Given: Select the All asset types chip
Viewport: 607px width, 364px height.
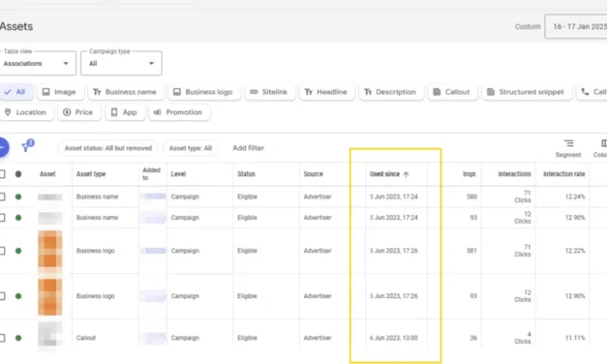Looking at the screenshot, I should [15, 92].
